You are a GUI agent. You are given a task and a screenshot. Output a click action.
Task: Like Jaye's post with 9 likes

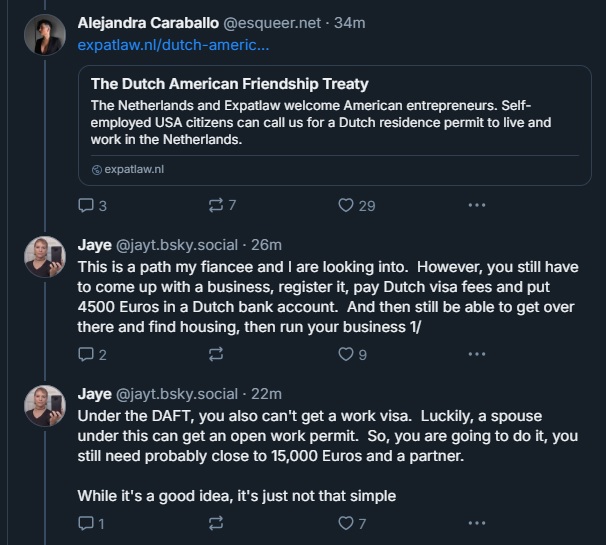(x=346, y=354)
